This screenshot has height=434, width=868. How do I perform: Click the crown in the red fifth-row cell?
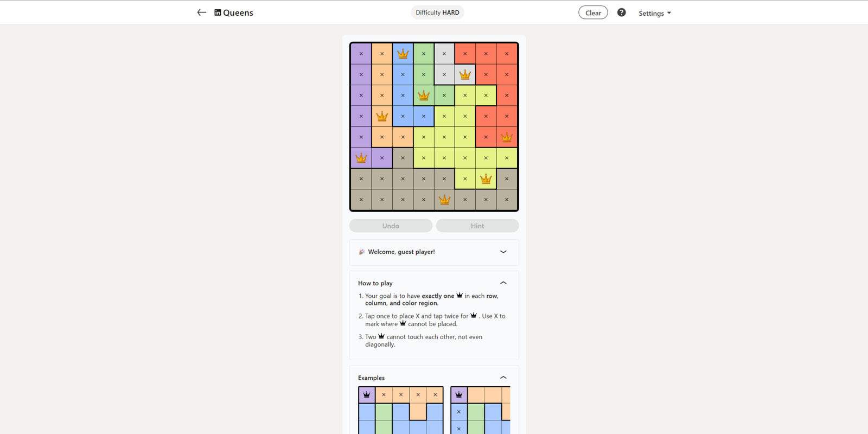(507, 137)
